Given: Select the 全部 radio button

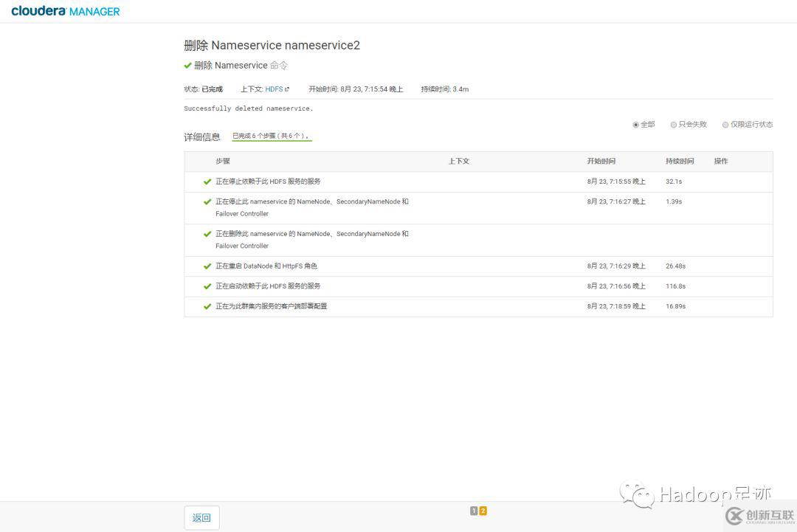Looking at the screenshot, I should pos(635,125).
